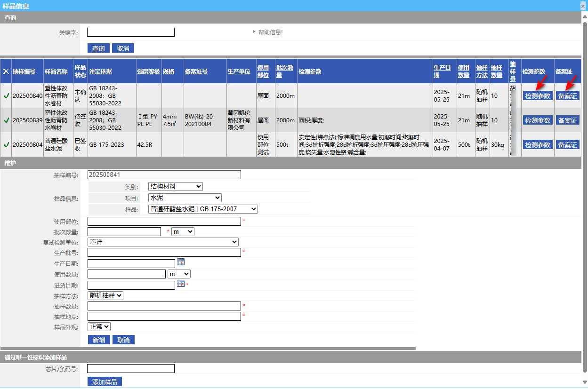Close the 样品信息 dialog window
588x389 pixels.
coord(583,6)
